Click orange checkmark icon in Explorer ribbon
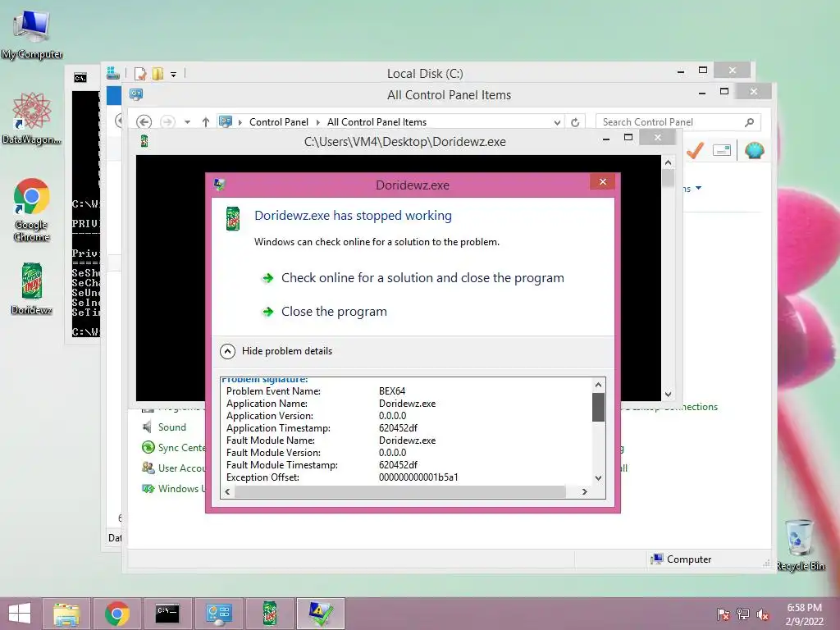Viewport: 840px width, 630px height. click(x=695, y=151)
